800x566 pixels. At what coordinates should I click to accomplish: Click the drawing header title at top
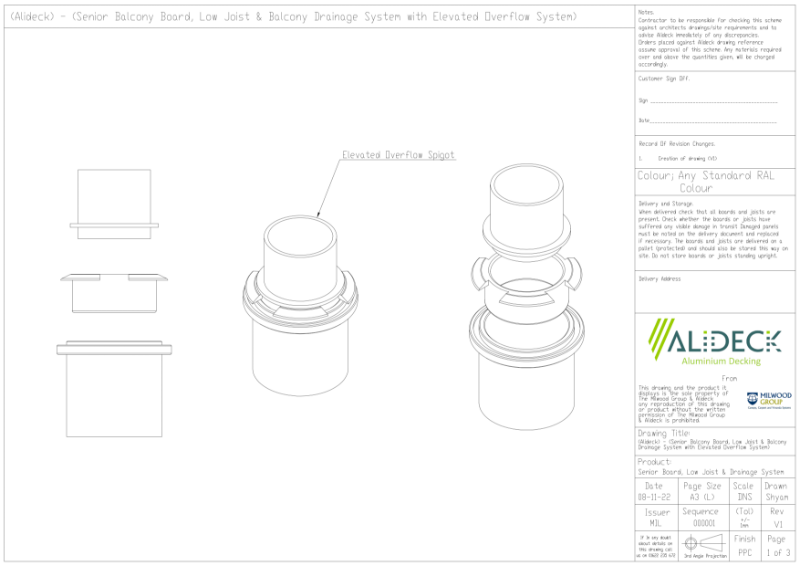pyautogui.click(x=292, y=17)
